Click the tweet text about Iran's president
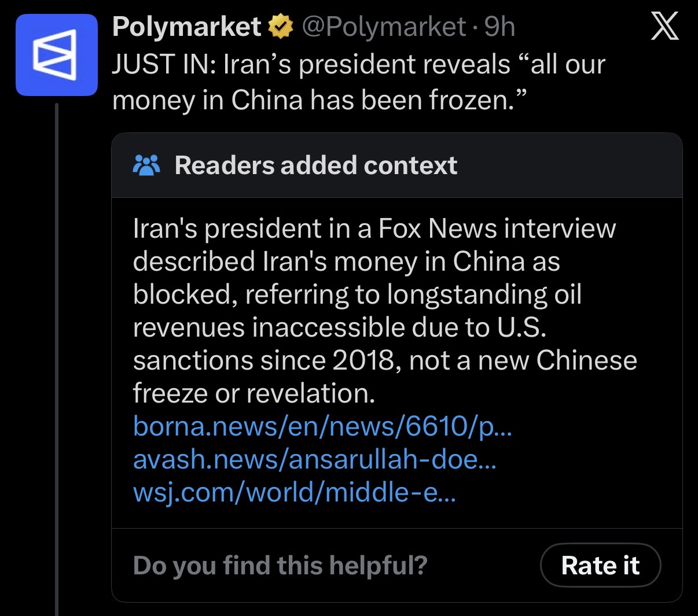The width and height of the screenshot is (698, 616). tap(359, 82)
